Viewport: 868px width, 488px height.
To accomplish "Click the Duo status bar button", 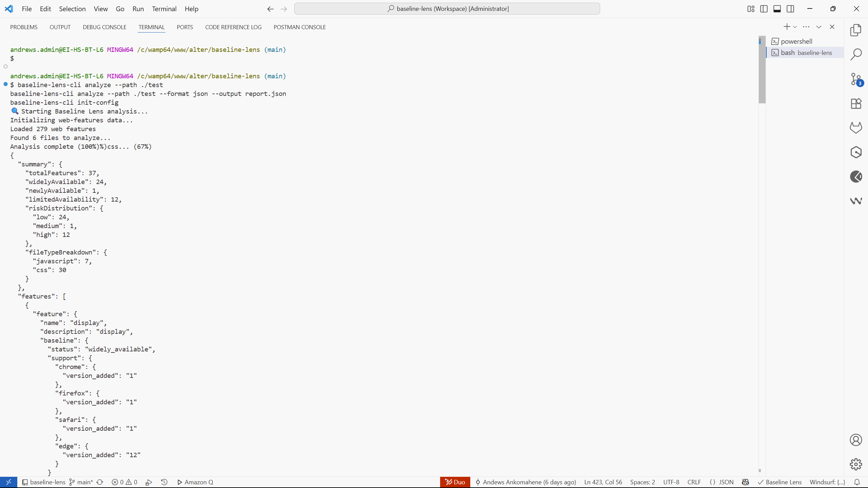I will point(455,482).
